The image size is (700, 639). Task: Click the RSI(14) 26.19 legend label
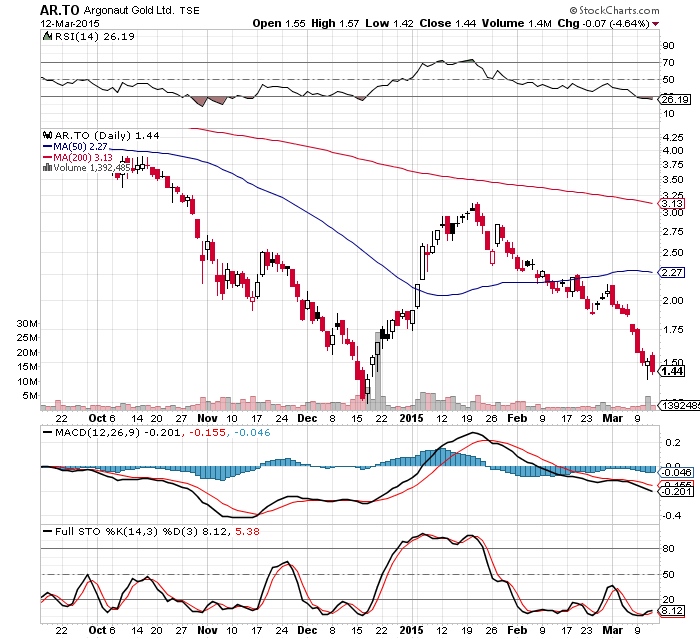pyautogui.click(x=95, y=37)
